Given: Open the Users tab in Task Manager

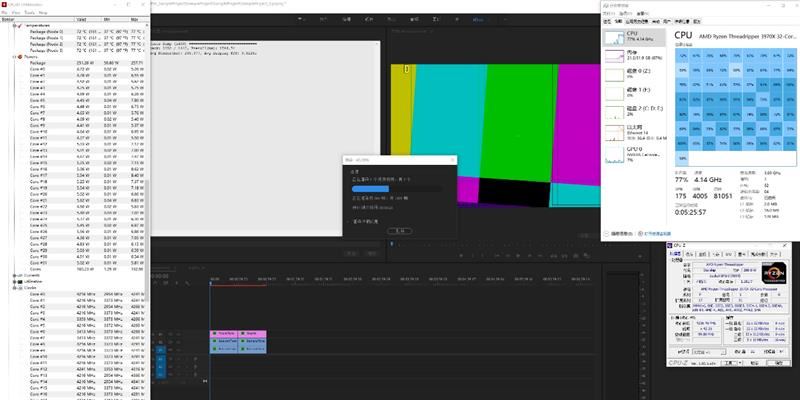Looking at the screenshot, I should [x=668, y=21].
